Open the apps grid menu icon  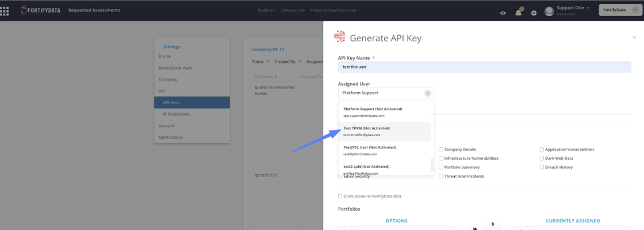click(4, 11)
